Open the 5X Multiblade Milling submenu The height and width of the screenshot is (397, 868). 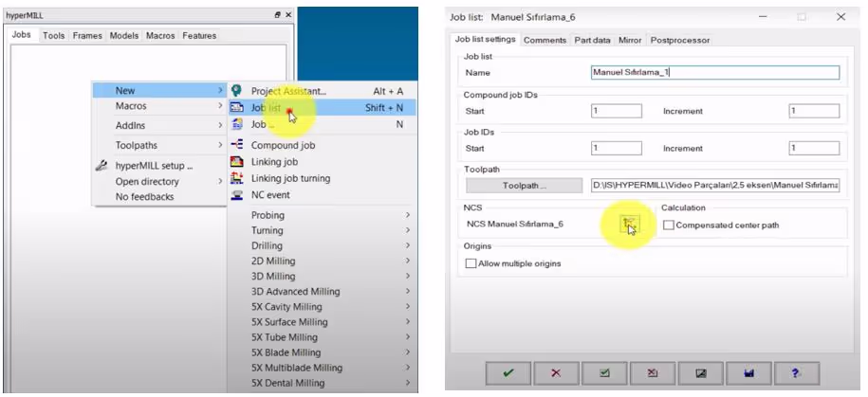click(323, 368)
